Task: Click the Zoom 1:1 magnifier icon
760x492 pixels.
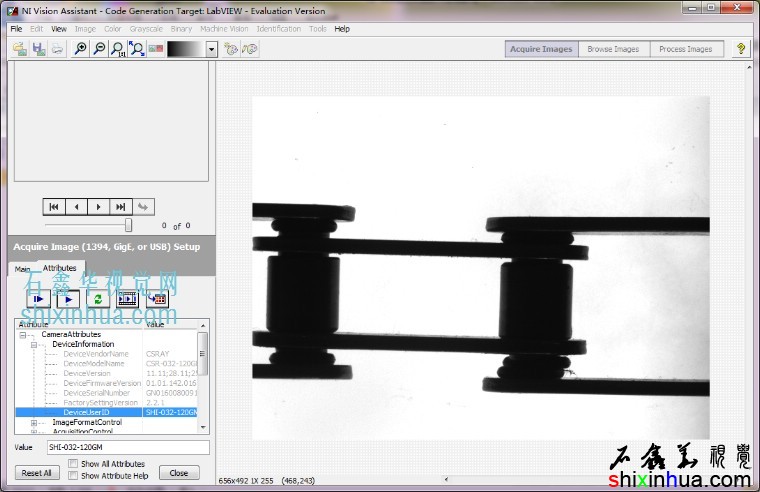Action: coord(118,49)
